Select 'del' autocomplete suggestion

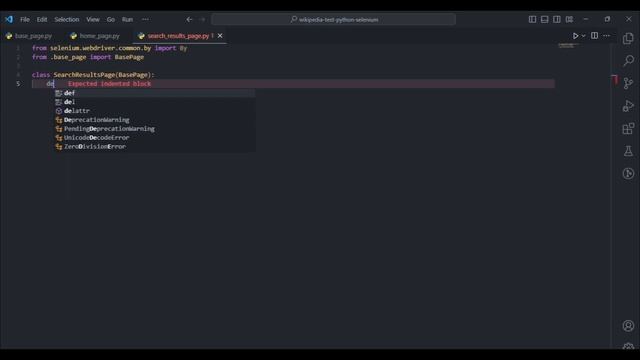tap(155, 102)
